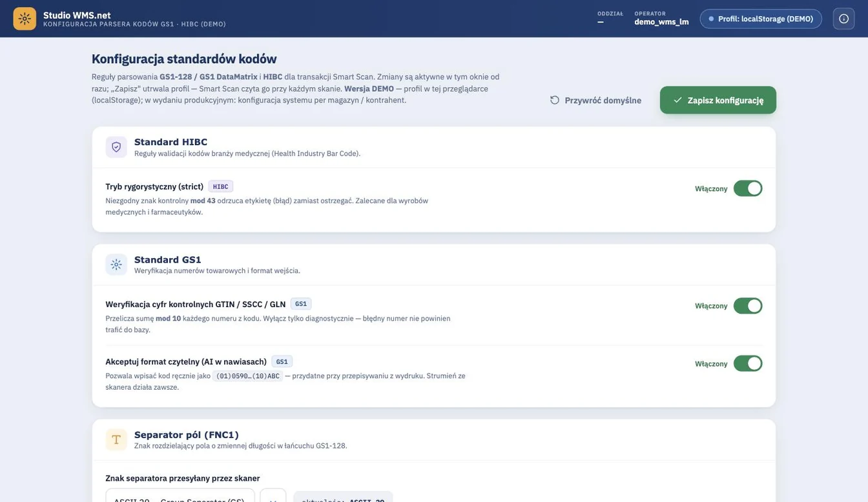Click the HIBC tag next to Tryb rygorystyczny

coord(221,186)
